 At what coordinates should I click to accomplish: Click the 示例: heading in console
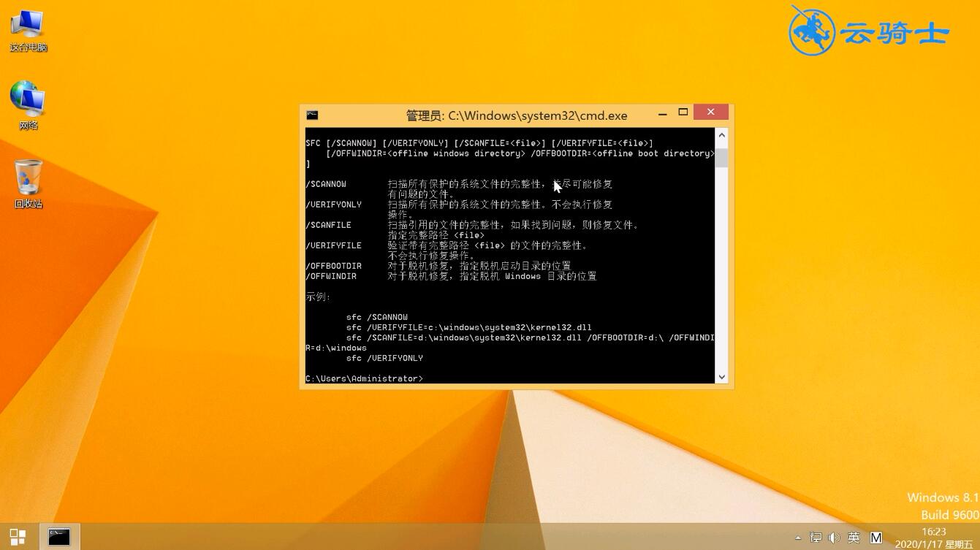pos(318,297)
